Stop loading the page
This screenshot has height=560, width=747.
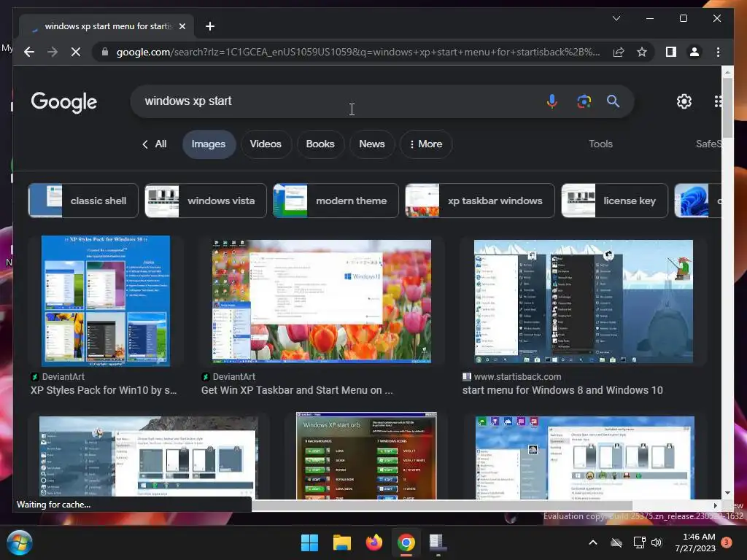pyautogui.click(x=76, y=52)
